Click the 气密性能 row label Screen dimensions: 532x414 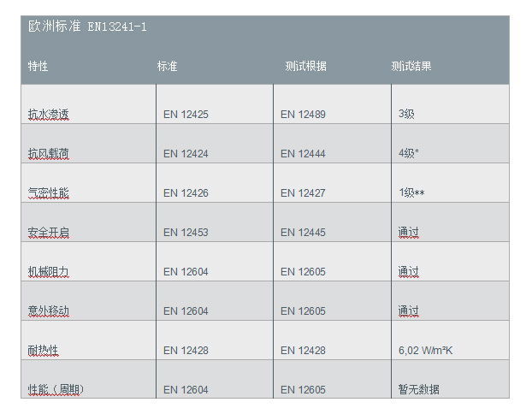point(48,193)
